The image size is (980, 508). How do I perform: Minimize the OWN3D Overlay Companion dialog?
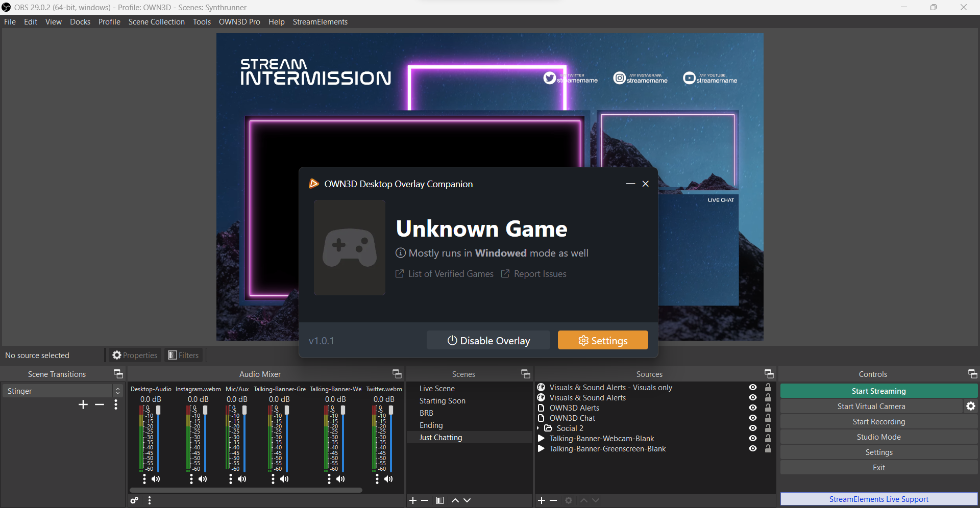coord(630,184)
